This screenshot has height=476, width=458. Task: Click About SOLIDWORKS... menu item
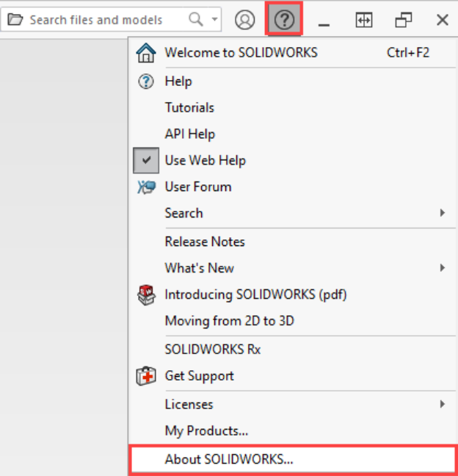tap(228, 459)
